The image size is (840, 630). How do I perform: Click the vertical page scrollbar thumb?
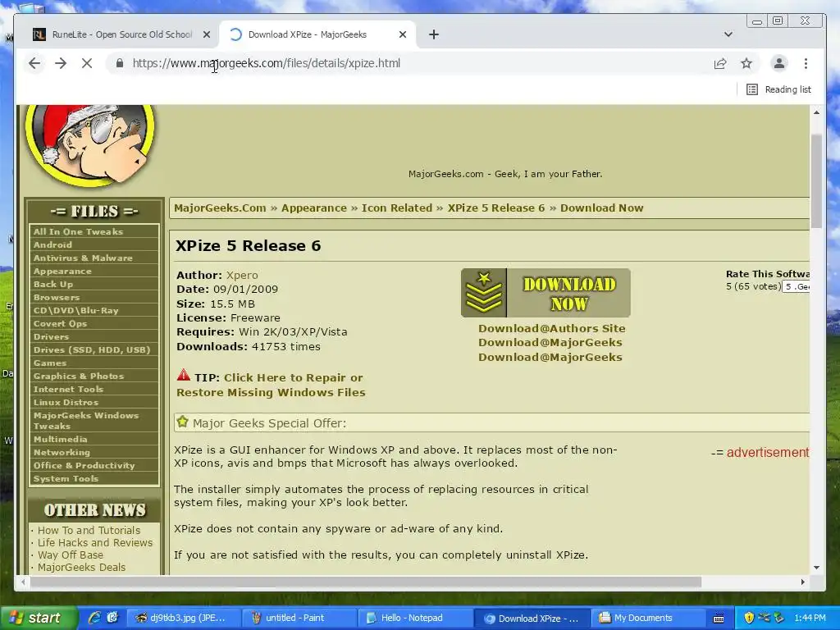(816, 181)
